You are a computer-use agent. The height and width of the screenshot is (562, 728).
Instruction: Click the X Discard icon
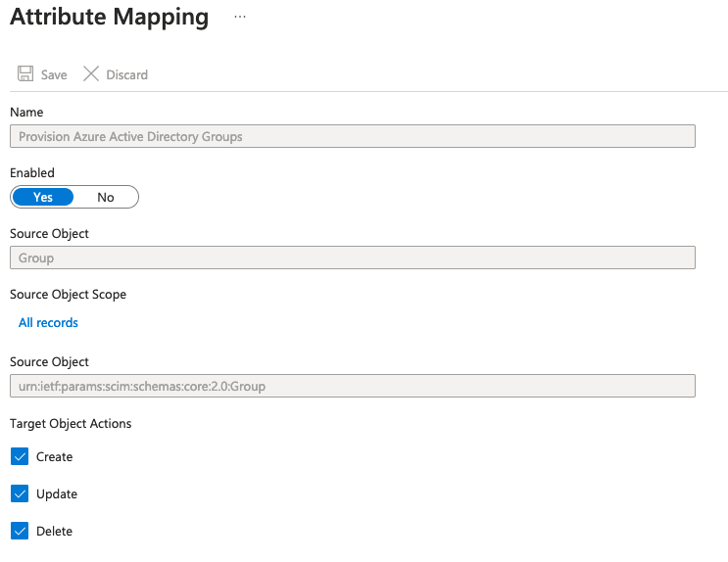pos(91,74)
